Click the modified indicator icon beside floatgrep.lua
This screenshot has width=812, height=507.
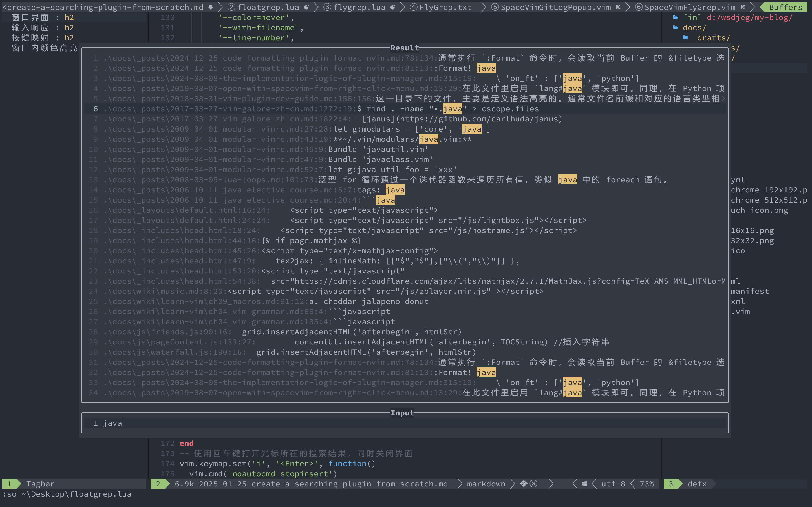click(x=306, y=7)
